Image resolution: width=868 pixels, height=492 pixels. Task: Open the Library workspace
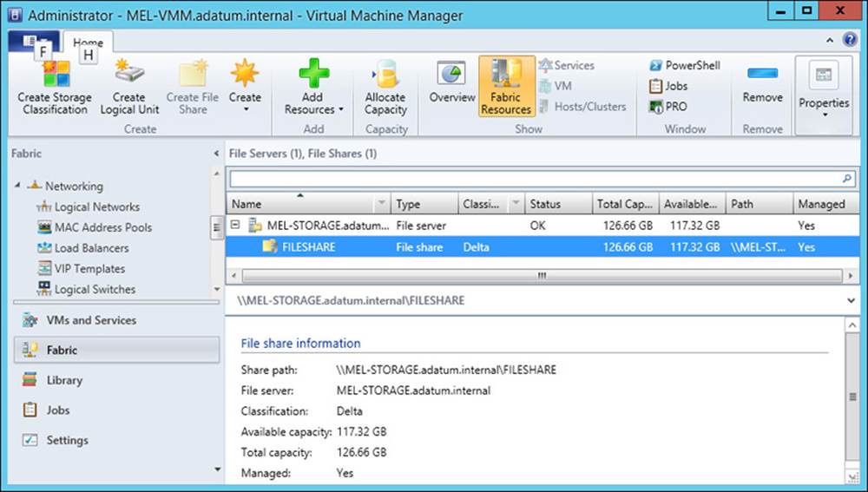coord(117,380)
